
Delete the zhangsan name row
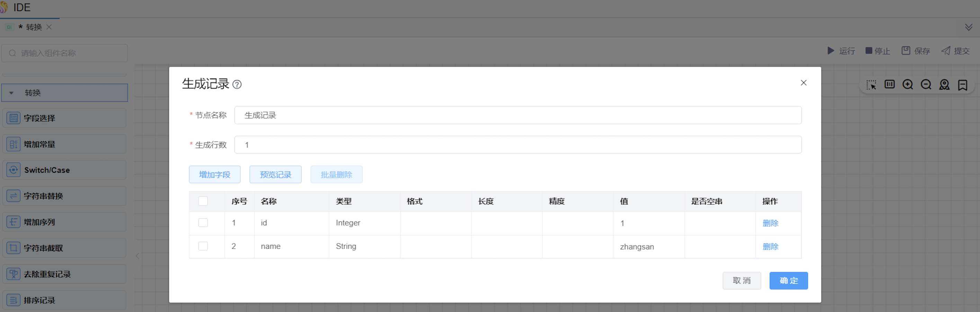(770, 247)
